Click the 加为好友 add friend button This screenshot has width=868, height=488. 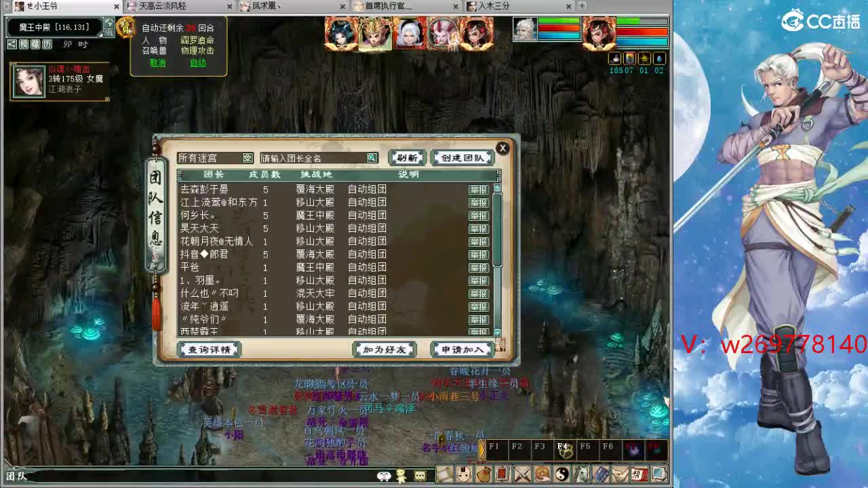(384, 349)
